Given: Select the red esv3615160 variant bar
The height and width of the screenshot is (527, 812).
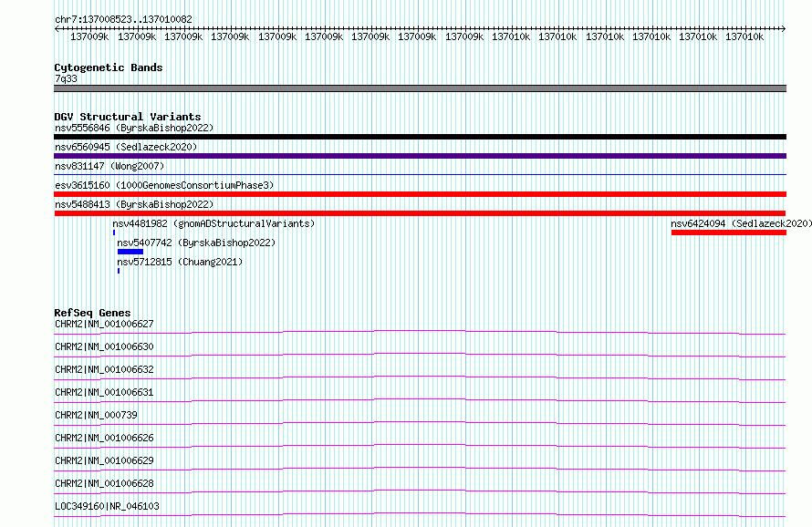Looking at the screenshot, I should tap(420, 194).
